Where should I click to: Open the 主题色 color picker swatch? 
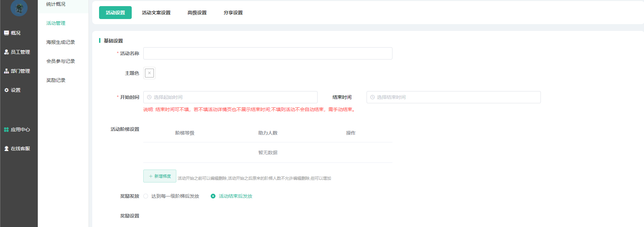[149, 73]
